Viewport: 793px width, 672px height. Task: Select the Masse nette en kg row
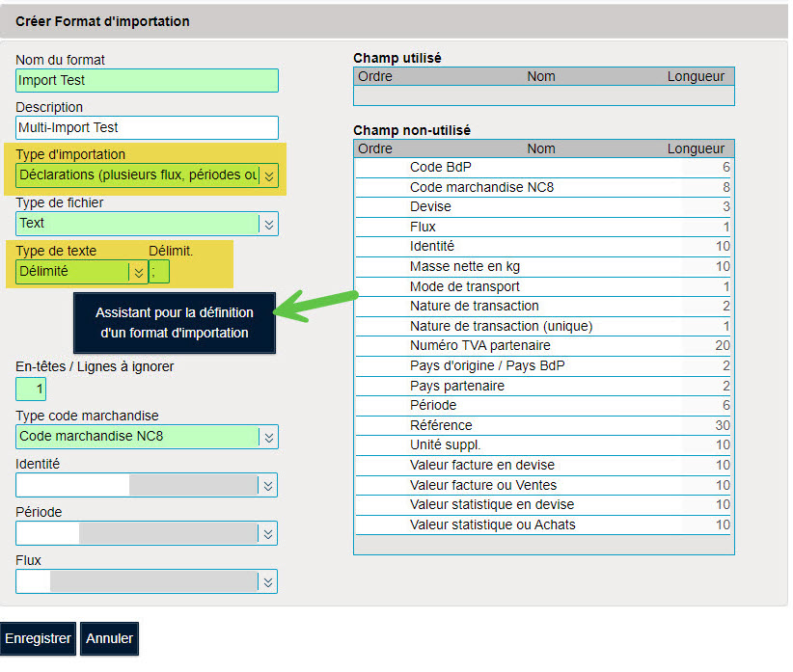click(544, 267)
